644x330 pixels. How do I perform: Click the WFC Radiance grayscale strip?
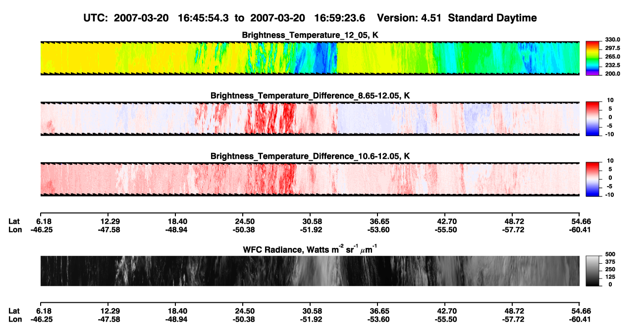pyautogui.click(x=310, y=271)
